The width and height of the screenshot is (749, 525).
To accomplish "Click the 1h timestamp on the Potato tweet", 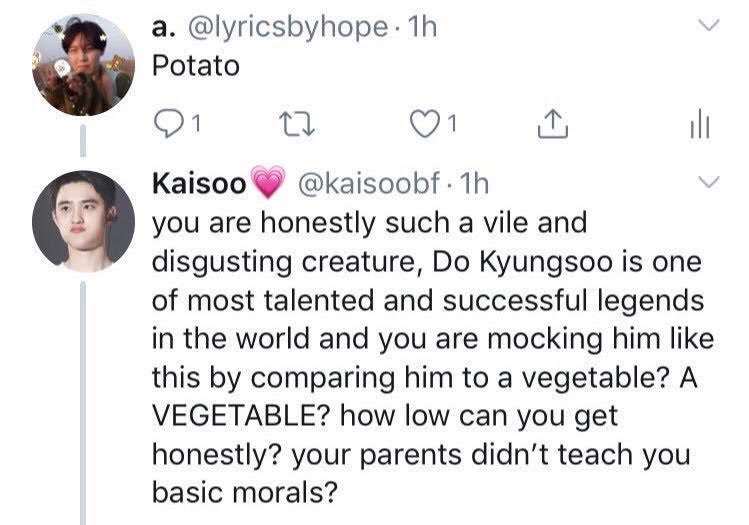I will [421, 27].
